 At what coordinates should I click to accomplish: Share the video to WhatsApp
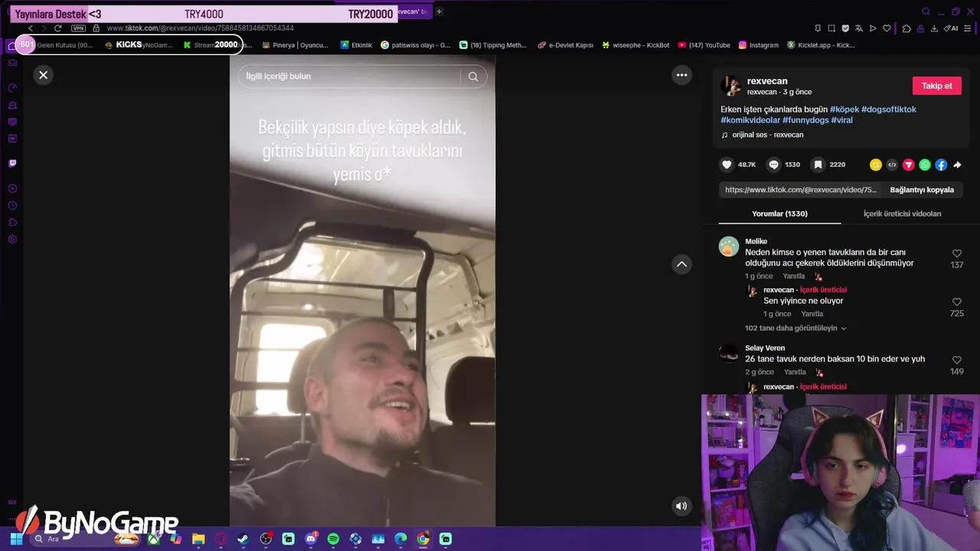925,165
